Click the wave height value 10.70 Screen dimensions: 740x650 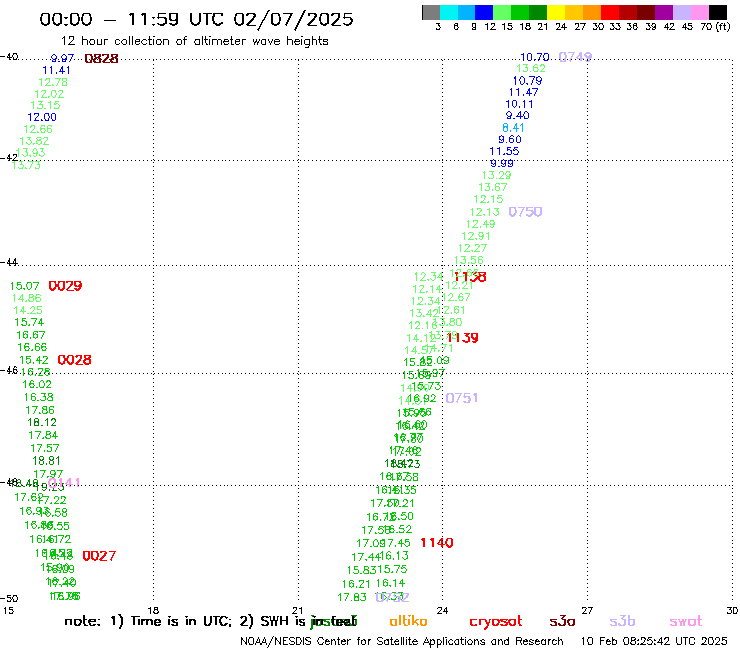click(535, 57)
